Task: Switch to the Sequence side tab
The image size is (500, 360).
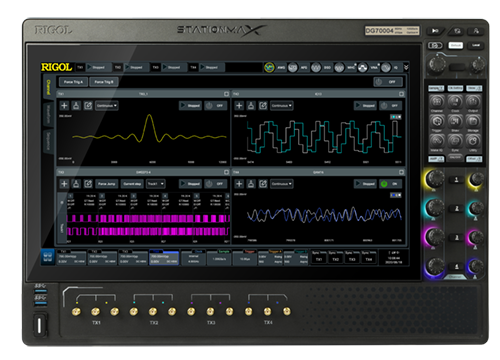Action: (48, 141)
